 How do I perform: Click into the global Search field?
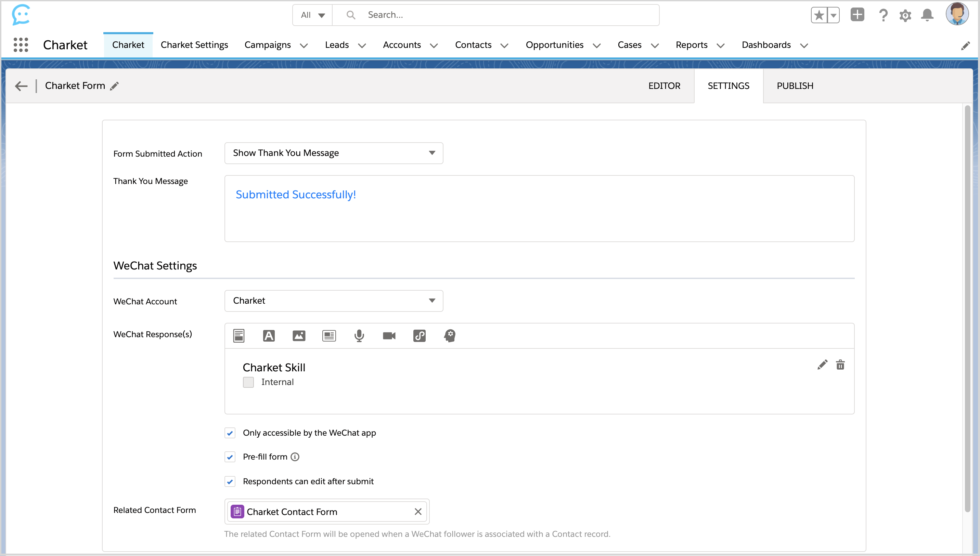(496, 15)
